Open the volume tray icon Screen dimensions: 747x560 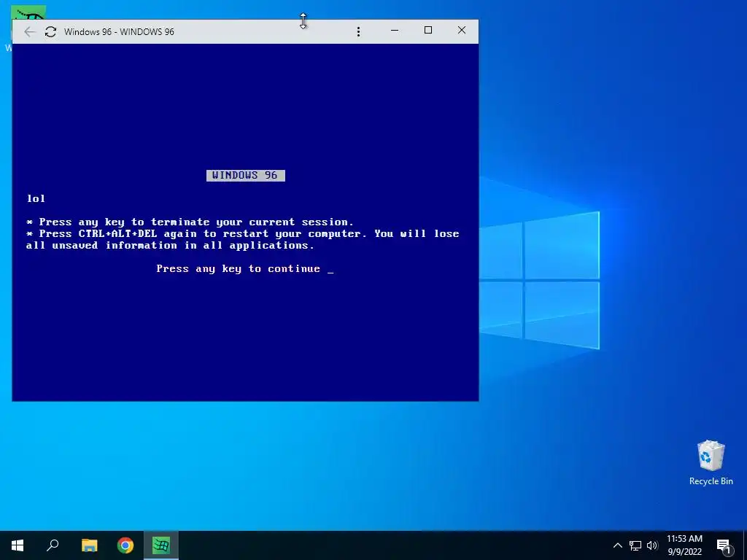[x=652, y=545]
